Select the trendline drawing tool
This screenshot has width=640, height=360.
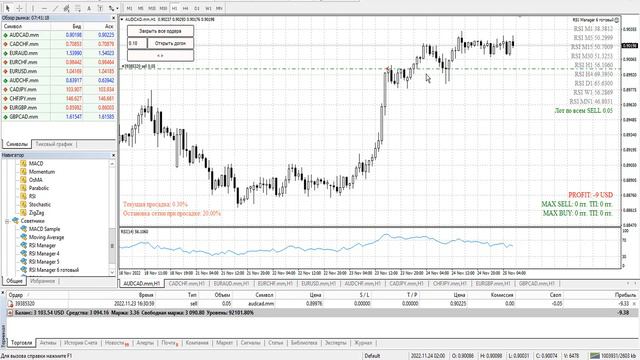click(x=56, y=8)
